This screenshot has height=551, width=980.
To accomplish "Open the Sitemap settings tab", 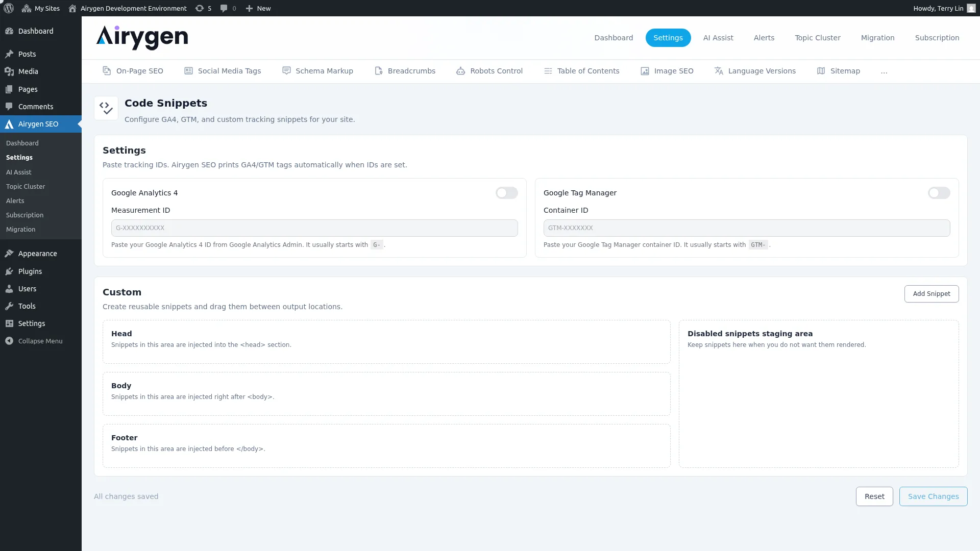I will pos(839,71).
